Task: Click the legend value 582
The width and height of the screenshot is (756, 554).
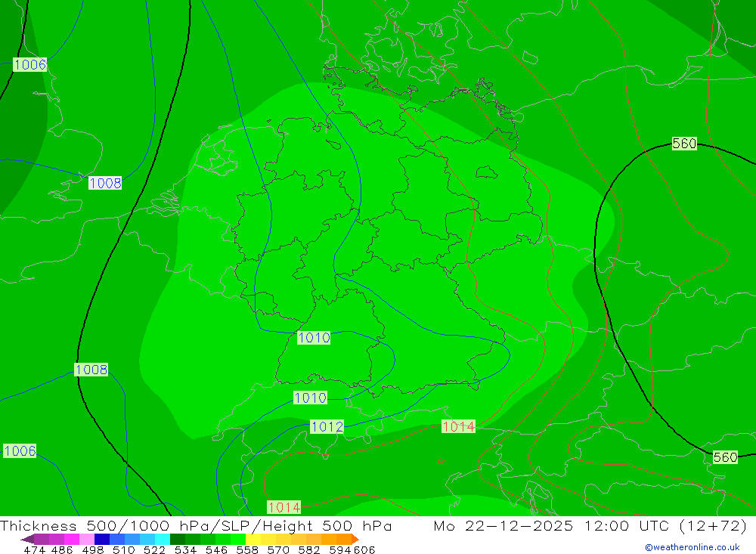Action: click(x=309, y=550)
